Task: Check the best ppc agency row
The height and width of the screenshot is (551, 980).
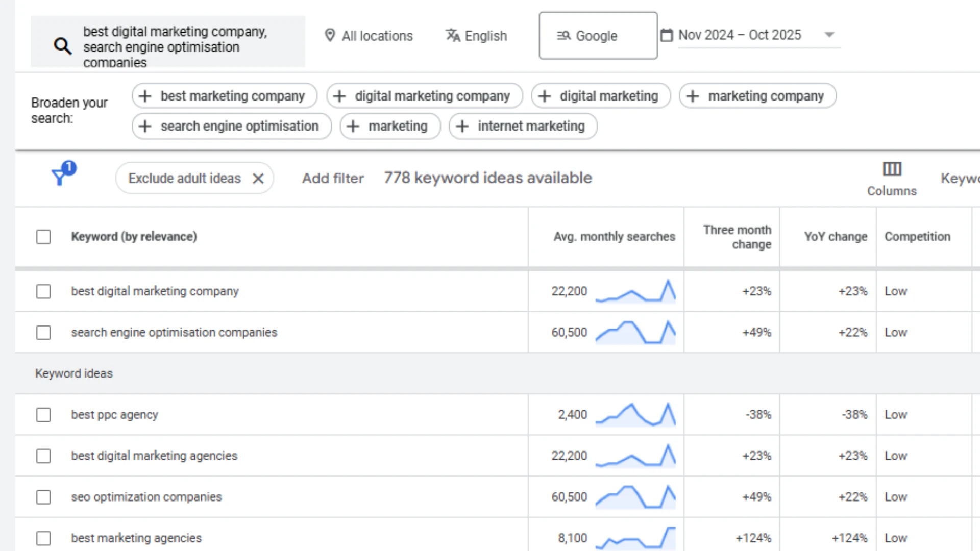Action: (43, 415)
